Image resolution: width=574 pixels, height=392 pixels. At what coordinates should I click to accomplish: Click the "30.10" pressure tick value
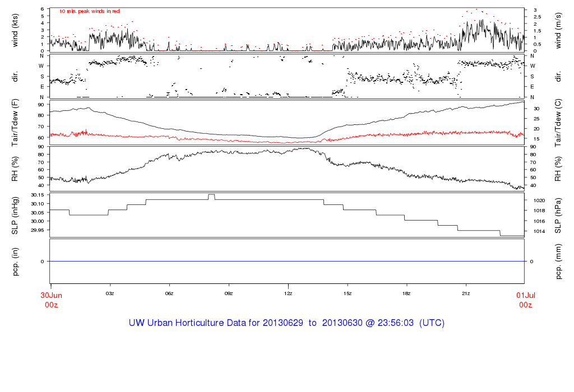pyautogui.click(x=38, y=204)
